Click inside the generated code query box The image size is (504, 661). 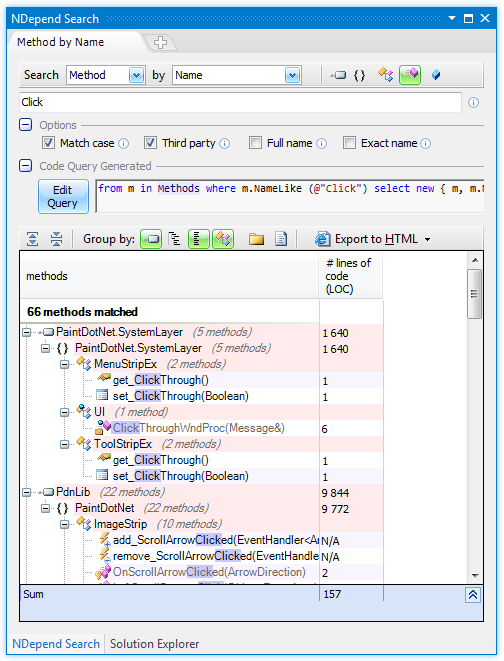[x=290, y=196]
